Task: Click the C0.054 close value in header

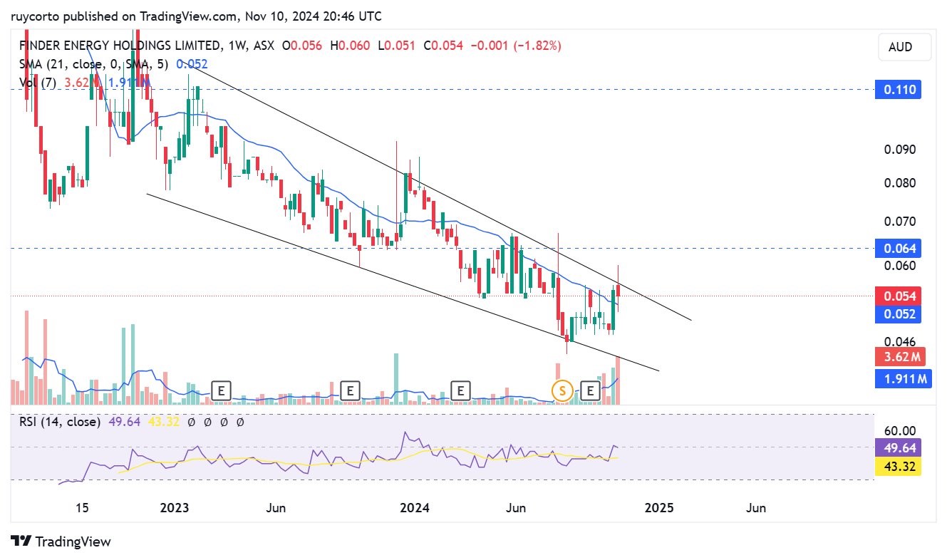Action: [443, 46]
